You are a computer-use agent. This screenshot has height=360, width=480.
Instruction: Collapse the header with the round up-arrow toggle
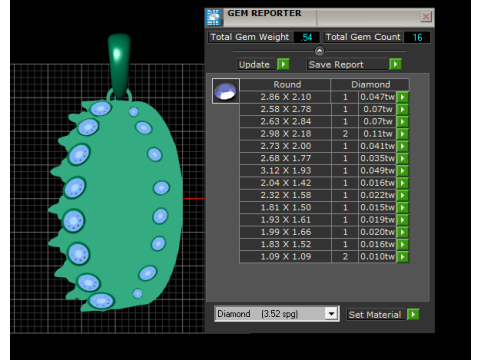319,51
